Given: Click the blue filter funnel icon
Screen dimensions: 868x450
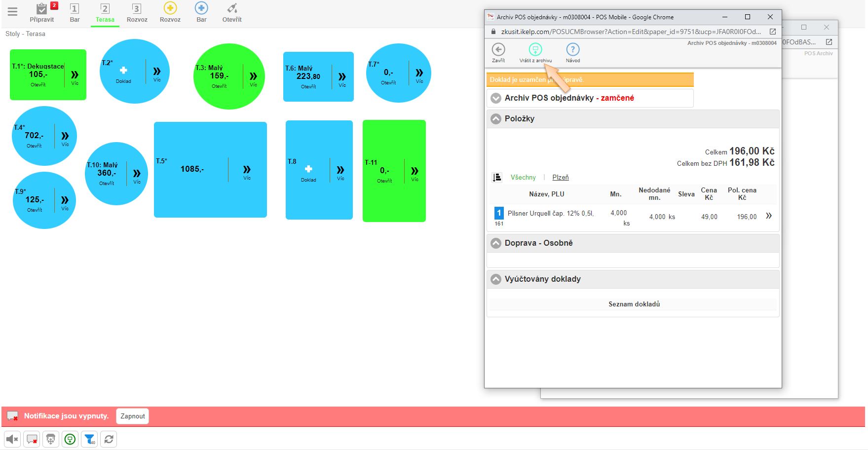Looking at the screenshot, I should click(89, 439).
